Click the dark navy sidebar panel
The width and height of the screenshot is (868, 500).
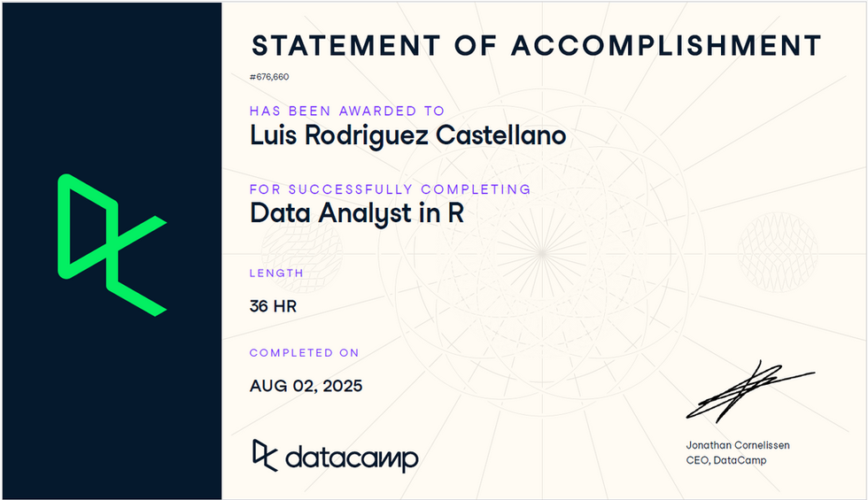click(x=112, y=250)
